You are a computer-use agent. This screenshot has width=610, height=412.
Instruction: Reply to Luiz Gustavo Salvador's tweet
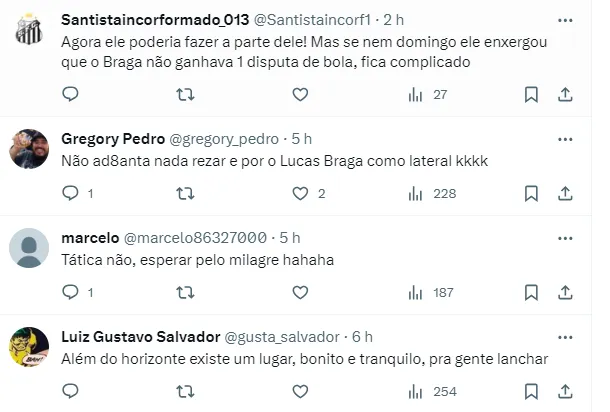click(70, 391)
